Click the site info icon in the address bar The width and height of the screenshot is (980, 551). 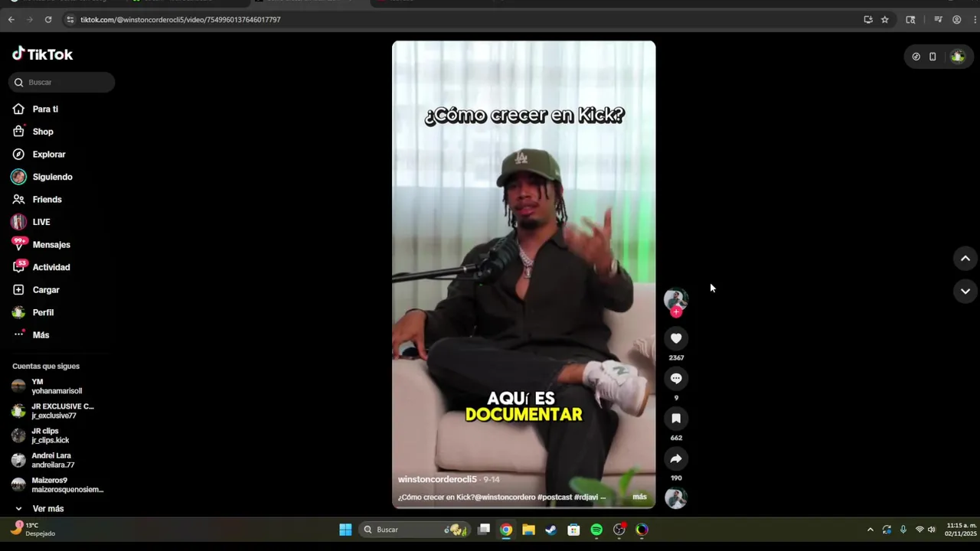coord(70,20)
